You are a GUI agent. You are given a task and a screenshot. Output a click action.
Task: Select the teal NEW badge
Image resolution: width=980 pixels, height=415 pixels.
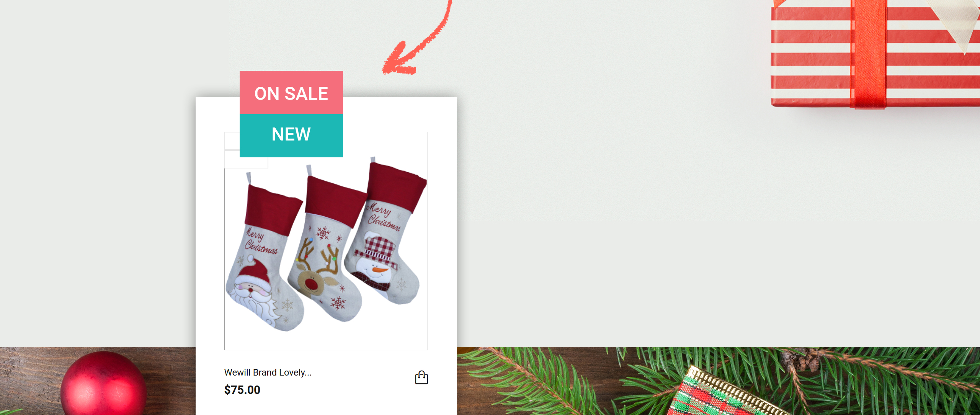291,136
